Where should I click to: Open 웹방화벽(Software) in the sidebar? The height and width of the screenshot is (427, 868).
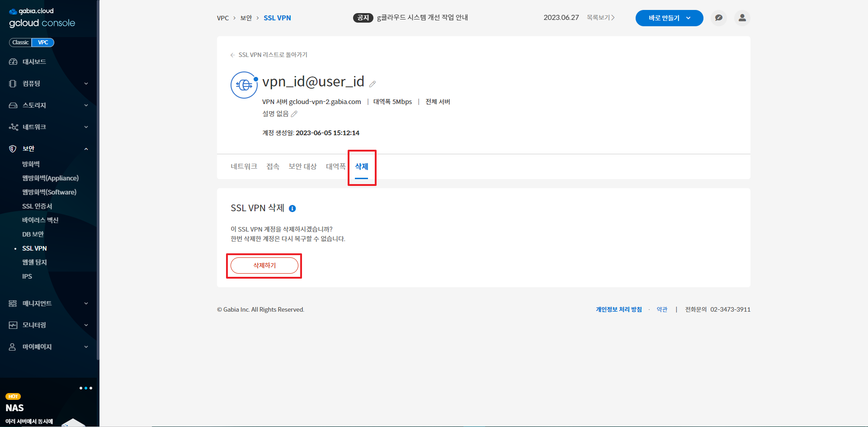(x=49, y=192)
